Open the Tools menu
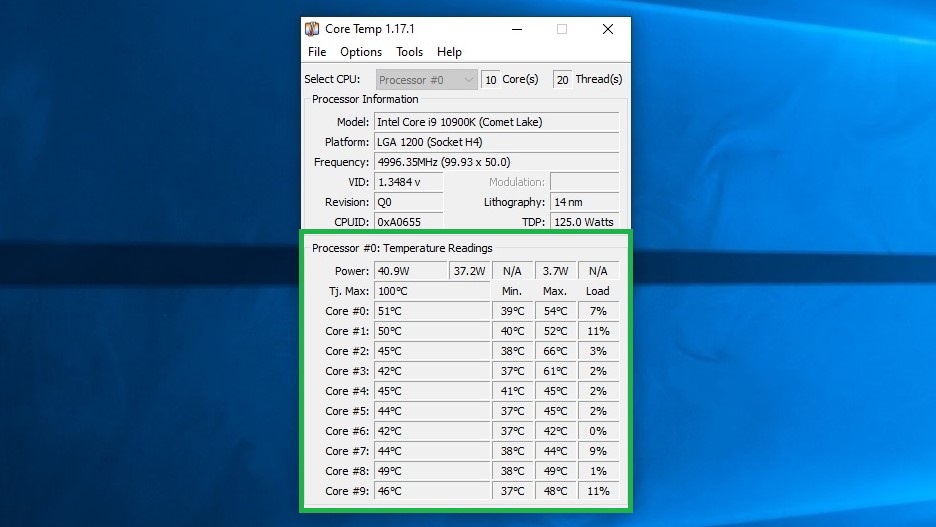This screenshot has height=527, width=936. coord(410,52)
